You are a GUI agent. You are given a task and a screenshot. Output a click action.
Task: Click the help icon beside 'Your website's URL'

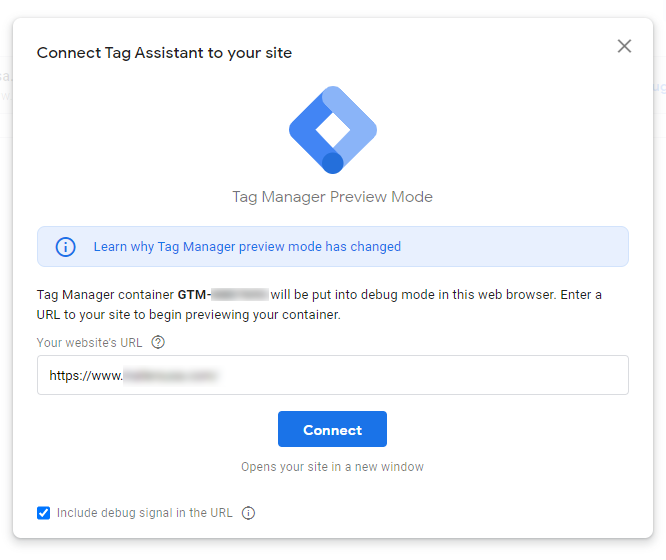[x=158, y=342]
